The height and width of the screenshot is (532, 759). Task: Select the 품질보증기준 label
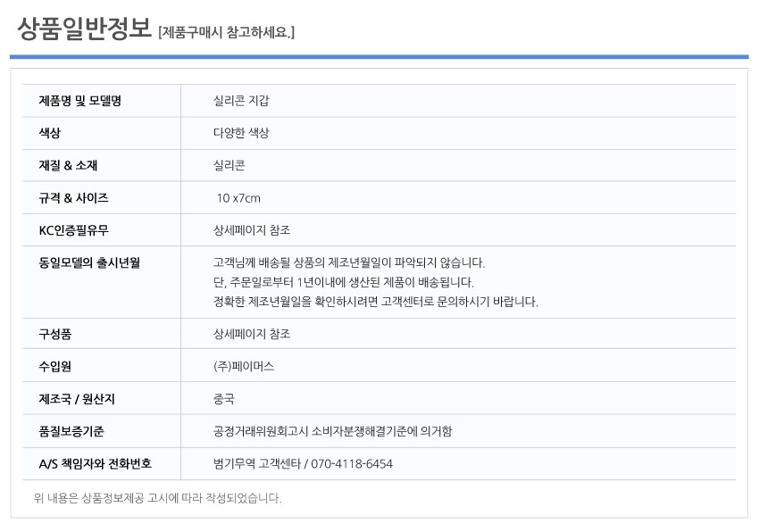click(71, 431)
